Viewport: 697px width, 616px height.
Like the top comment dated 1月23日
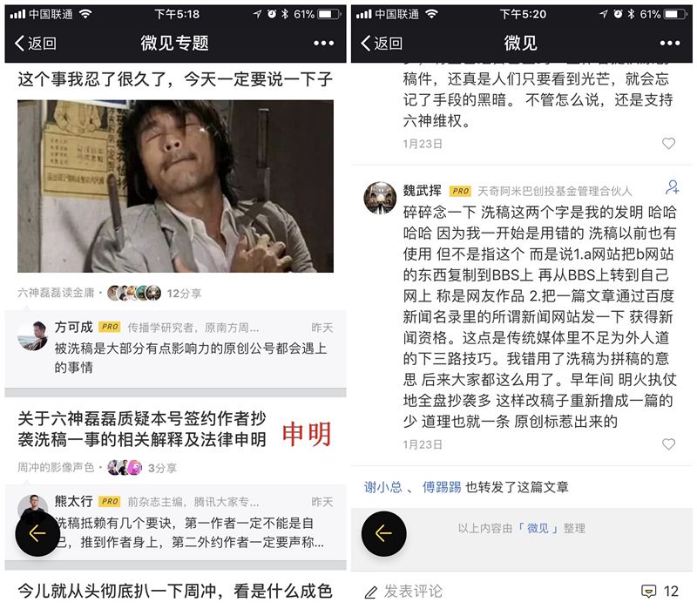pyautogui.click(x=668, y=143)
